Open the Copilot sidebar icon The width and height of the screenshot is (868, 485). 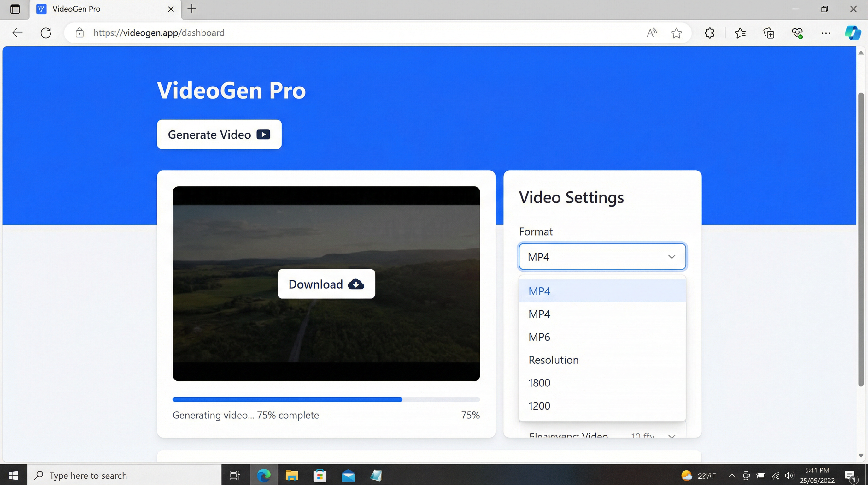[x=853, y=33]
